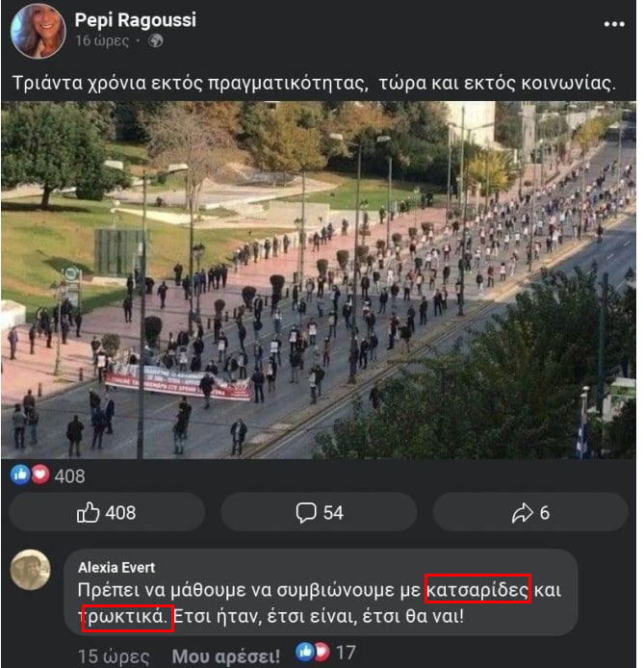Click the Pepi Ragoussi name link
Image resolution: width=644 pixels, height=668 pixels.
pyautogui.click(x=136, y=20)
